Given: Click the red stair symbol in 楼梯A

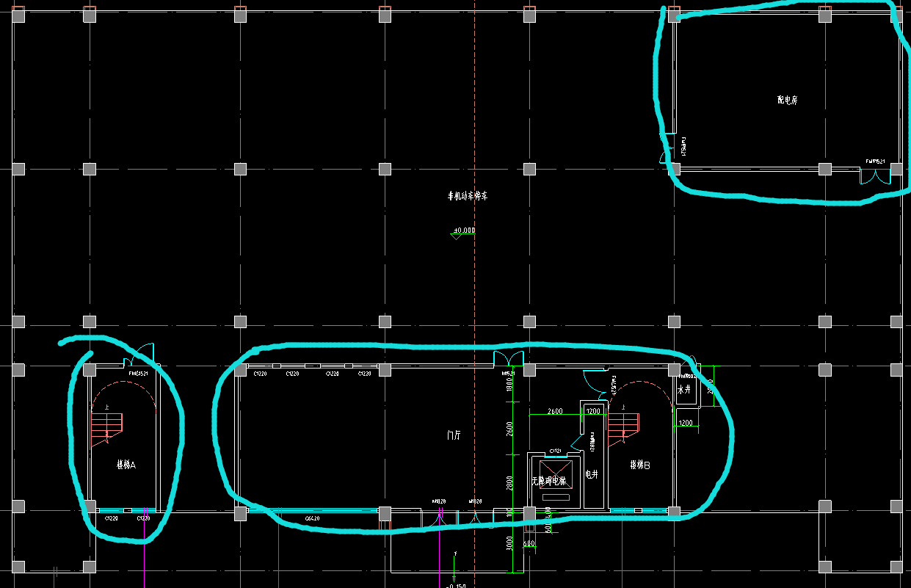Looking at the screenshot, I should 106,430.
